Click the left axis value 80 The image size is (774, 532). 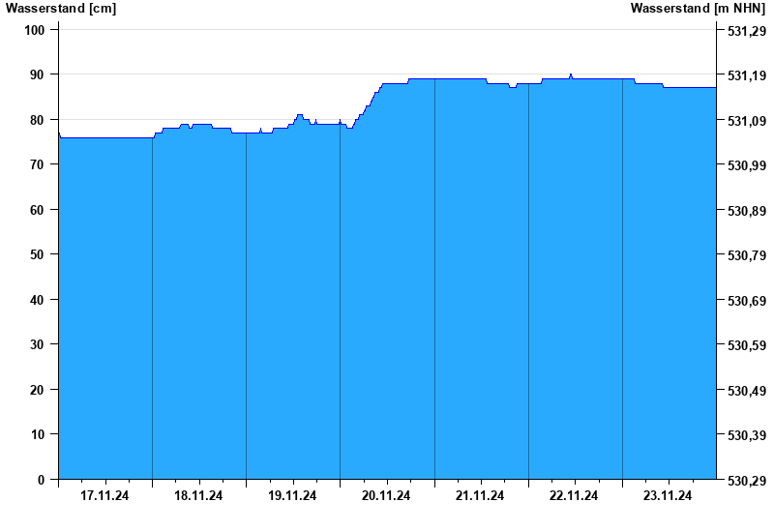[x=37, y=120]
